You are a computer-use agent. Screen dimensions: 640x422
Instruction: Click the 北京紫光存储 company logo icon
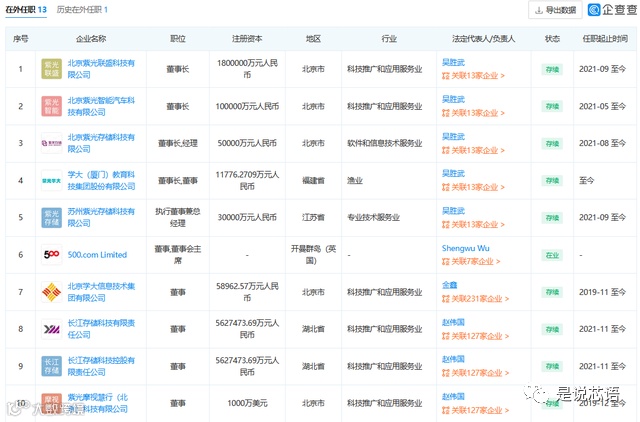[x=51, y=143]
